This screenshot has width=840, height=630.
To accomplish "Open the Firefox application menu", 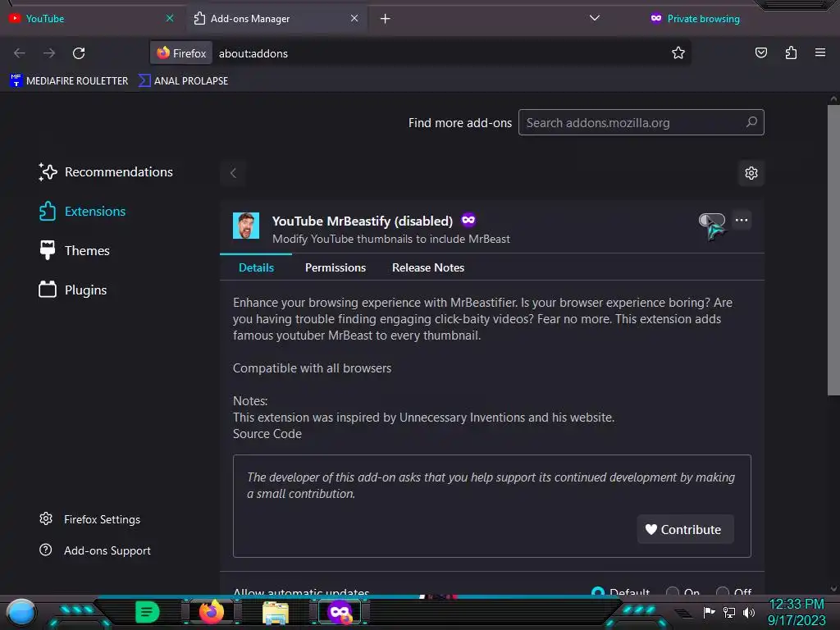I will (819, 53).
